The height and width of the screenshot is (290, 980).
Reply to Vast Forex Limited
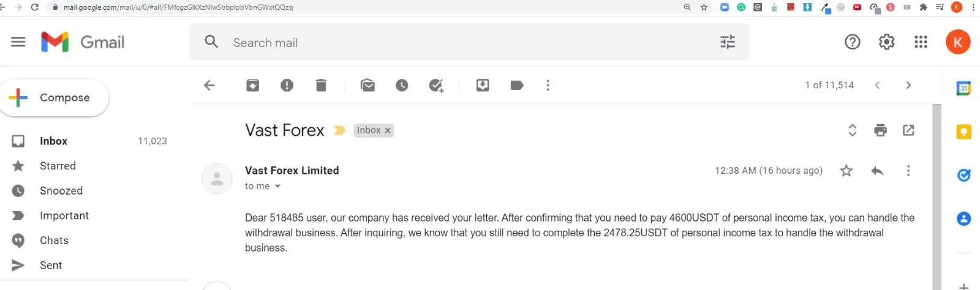pyautogui.click(x=877, y=171)
